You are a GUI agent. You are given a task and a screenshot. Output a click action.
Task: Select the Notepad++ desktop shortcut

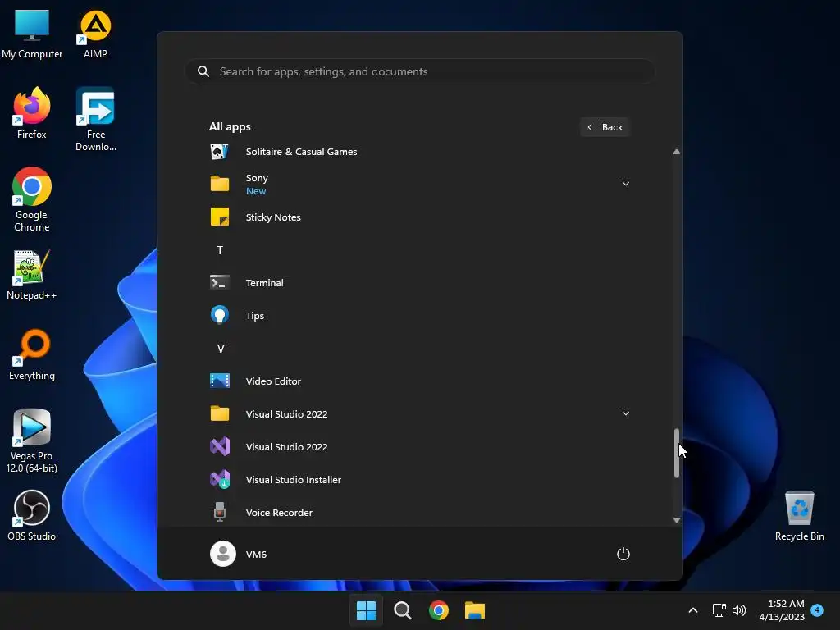pos(32,274)
